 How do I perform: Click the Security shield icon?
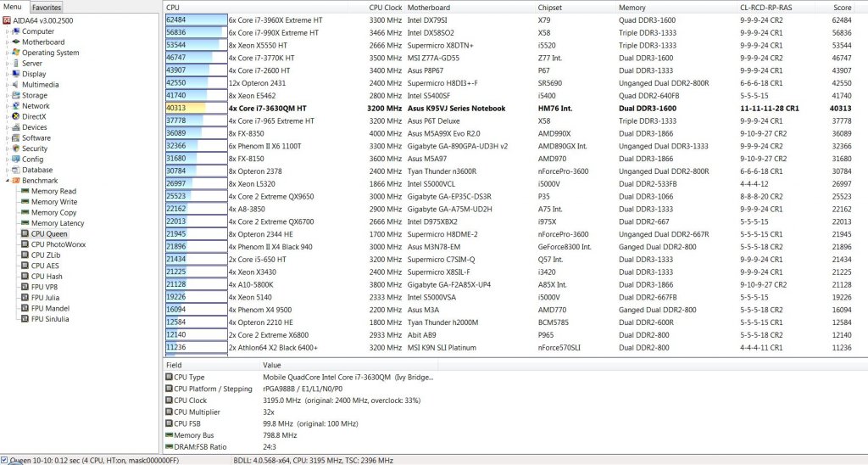tap(16, 148)
